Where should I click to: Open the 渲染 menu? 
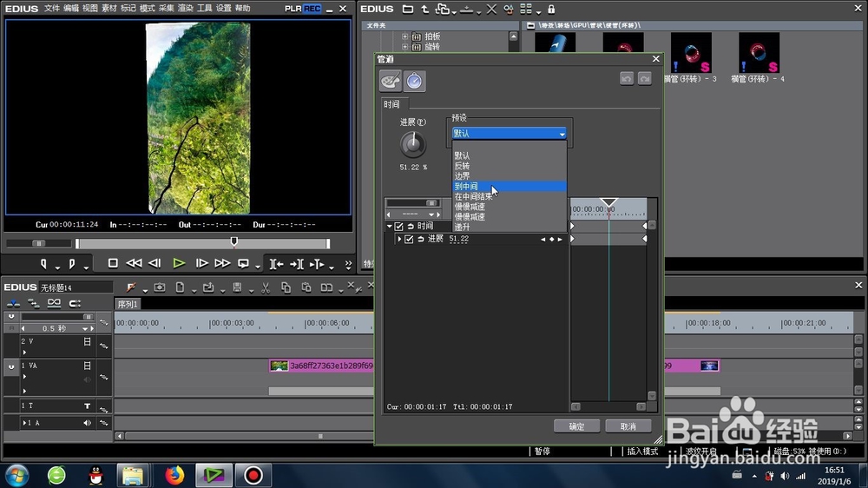tap(185, 9)
